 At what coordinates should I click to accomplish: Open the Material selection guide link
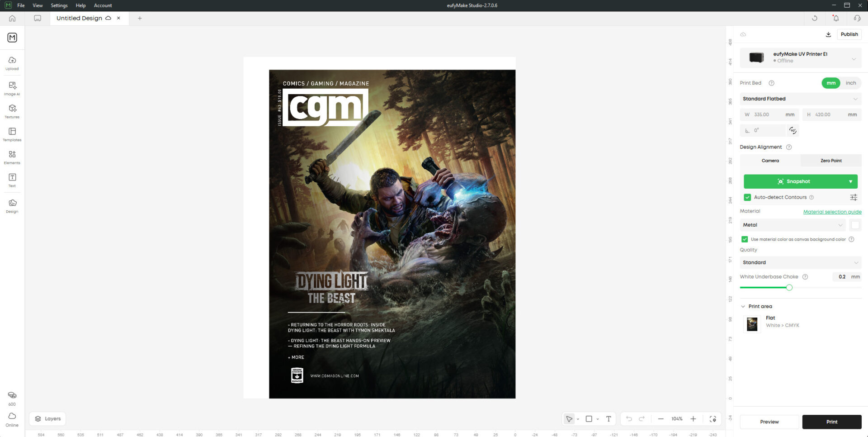pos(832,212)
